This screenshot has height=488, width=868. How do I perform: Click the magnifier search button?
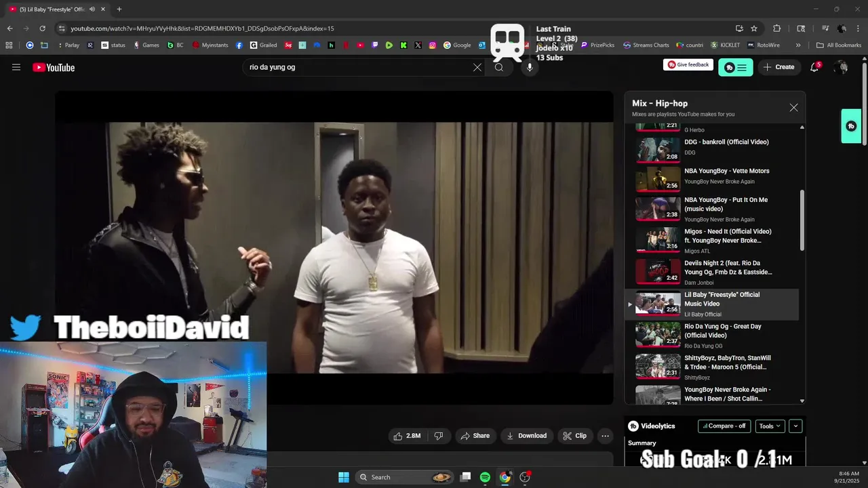(x=499, y=67)
